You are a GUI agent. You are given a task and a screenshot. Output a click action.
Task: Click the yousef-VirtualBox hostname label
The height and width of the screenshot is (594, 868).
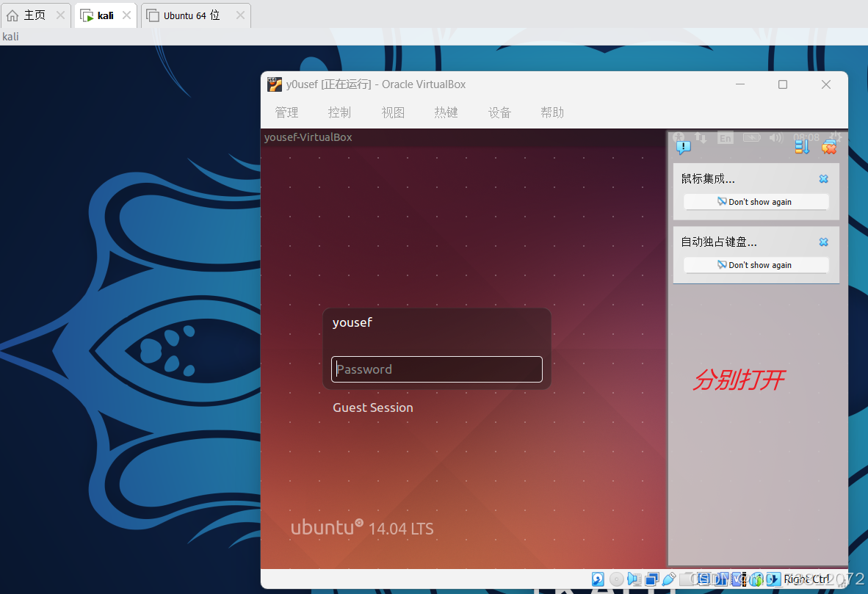click(308, 137)
